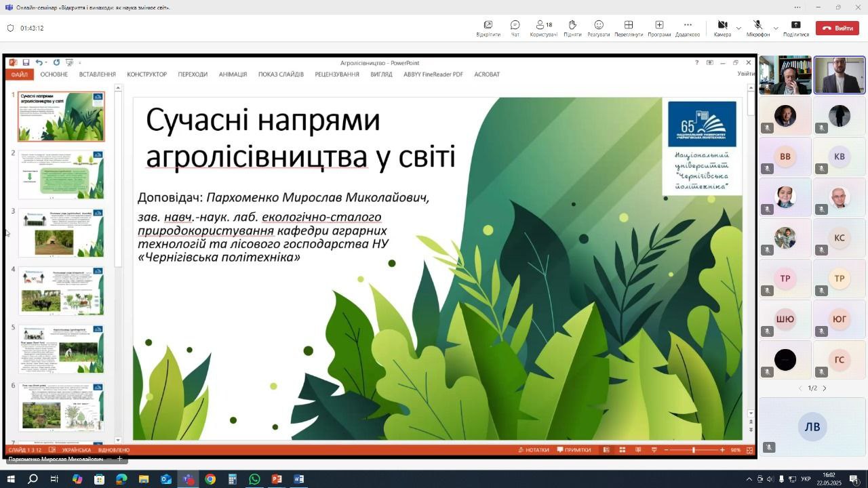Open the More actions ellipsis menu
The image size is (868, 488).
point(687,28)
